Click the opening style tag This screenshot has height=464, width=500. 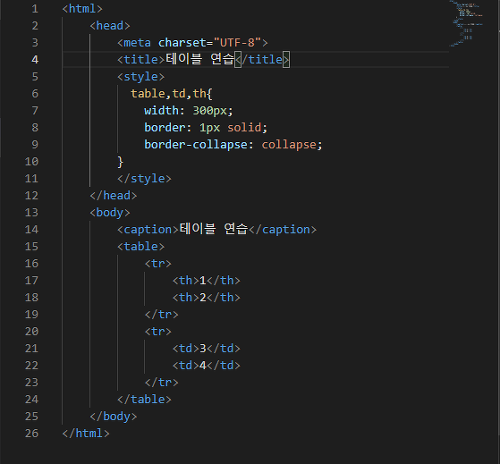click(141, 77)
